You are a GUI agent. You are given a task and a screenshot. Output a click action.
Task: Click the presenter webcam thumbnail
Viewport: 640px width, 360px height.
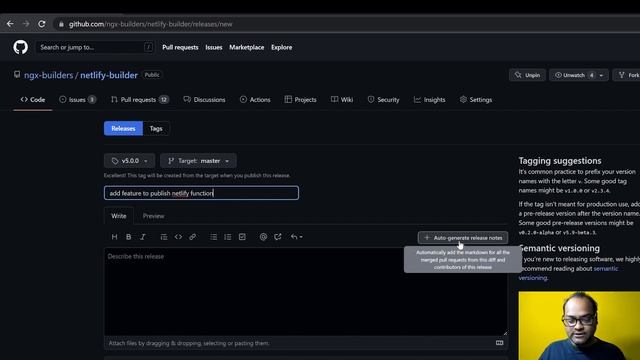[x=579, y=326]
